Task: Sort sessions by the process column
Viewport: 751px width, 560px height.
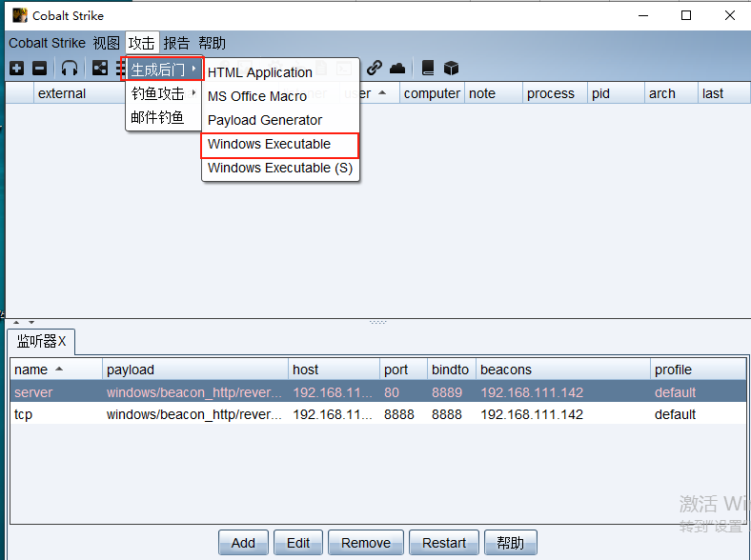Action: click(x=555, y=93)
